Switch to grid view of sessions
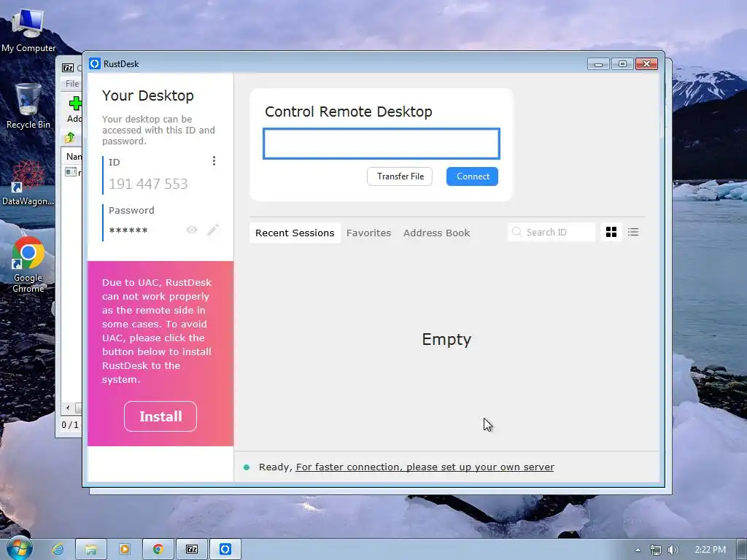 611,232
